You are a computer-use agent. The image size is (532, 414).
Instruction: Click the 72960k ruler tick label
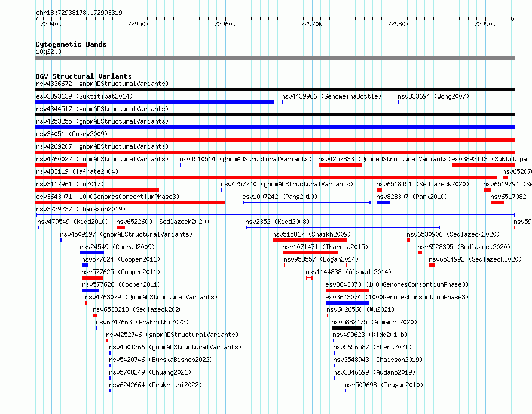(x=225, y=24)
